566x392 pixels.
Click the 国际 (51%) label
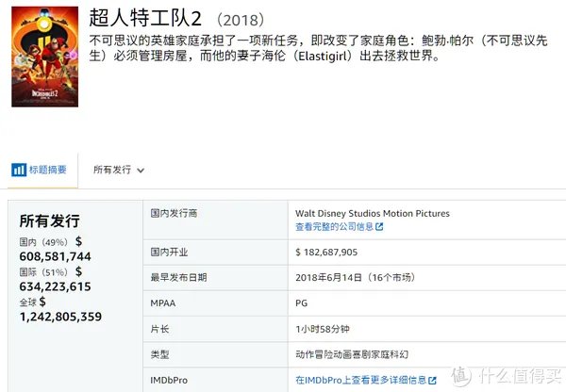(43, 272)
